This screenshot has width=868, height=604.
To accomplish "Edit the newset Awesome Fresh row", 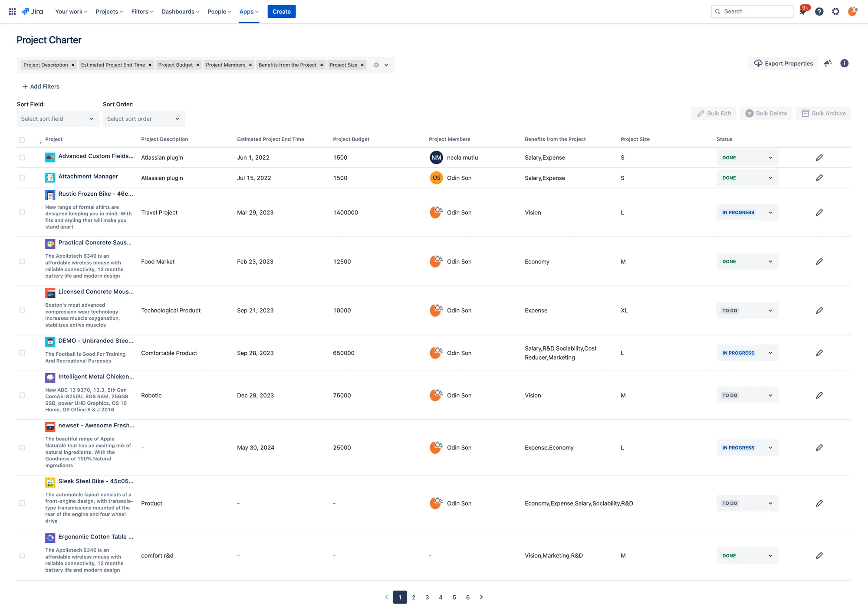I will click(819, 448).
